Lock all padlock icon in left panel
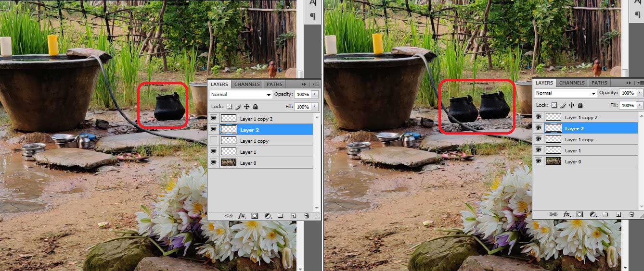Image resolution: width=644 pixels, height=271 pixels. point(255,107)
